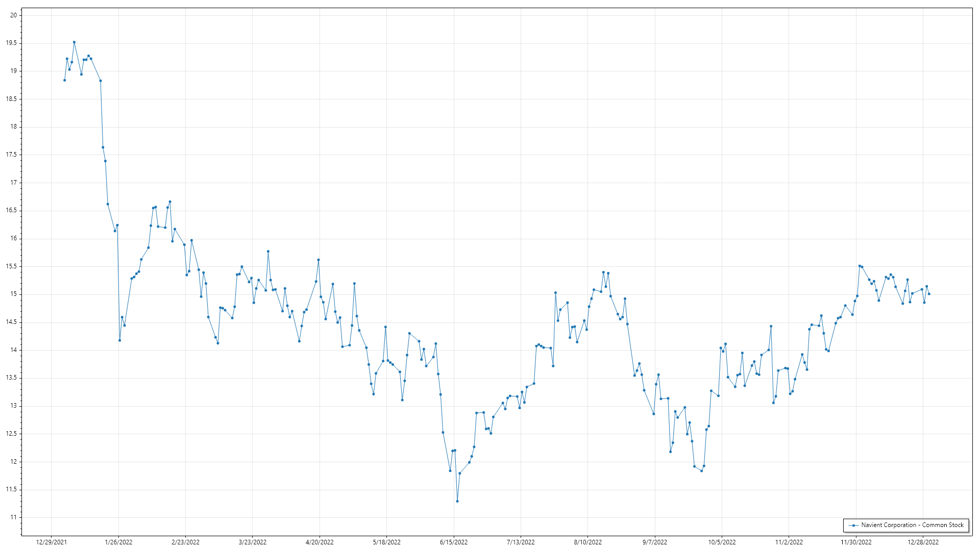This screenshot has height=551, width=980.
Task: Select the 10/5/2022 date axis label
Action: (722, 542)
